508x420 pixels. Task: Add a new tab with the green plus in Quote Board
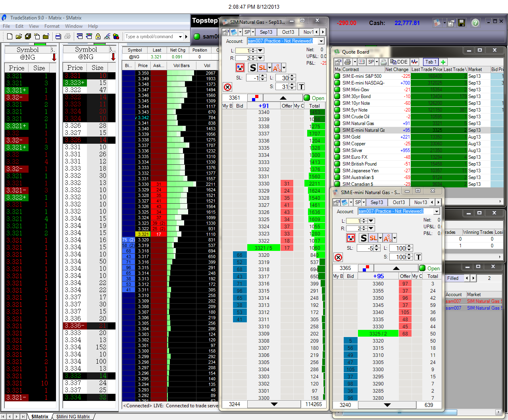tap(443, 62)
